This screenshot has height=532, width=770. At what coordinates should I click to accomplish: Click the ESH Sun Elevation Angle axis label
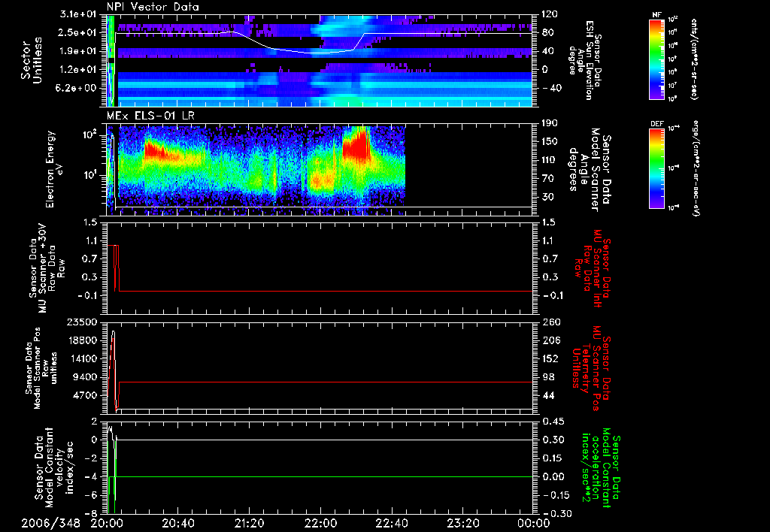click(x=588, y=61)
